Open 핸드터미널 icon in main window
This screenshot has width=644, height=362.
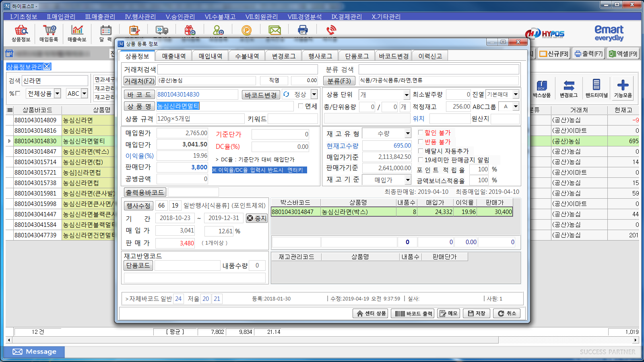click(x=597, y=89)
